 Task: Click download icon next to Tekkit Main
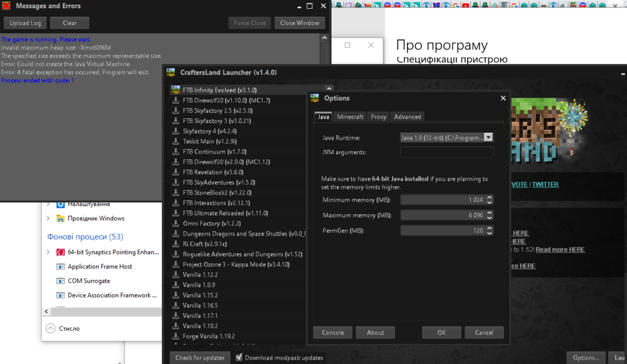[x=176, y=142]
